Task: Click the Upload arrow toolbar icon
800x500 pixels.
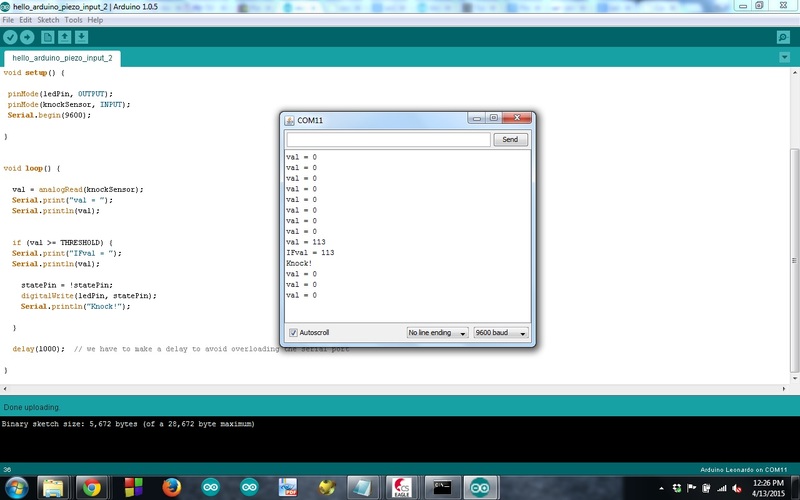Action: click(27, 37)
